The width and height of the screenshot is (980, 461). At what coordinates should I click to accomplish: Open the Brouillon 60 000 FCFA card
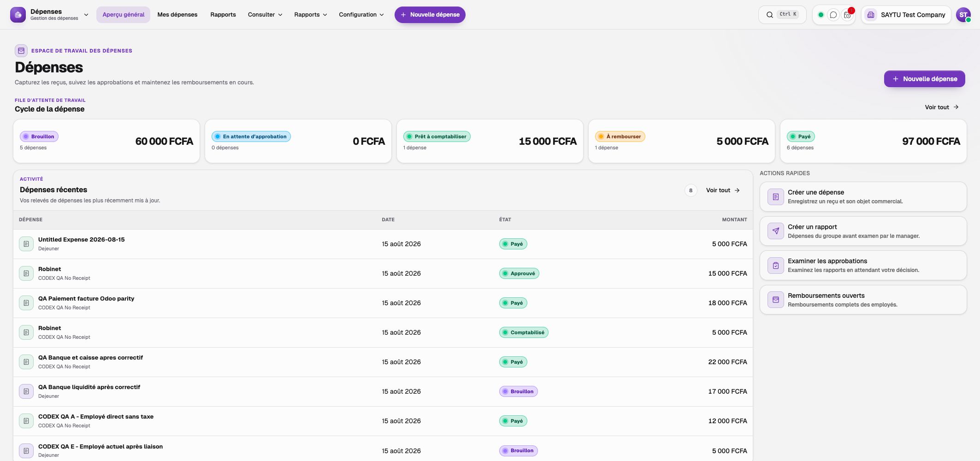coord(106,141)
